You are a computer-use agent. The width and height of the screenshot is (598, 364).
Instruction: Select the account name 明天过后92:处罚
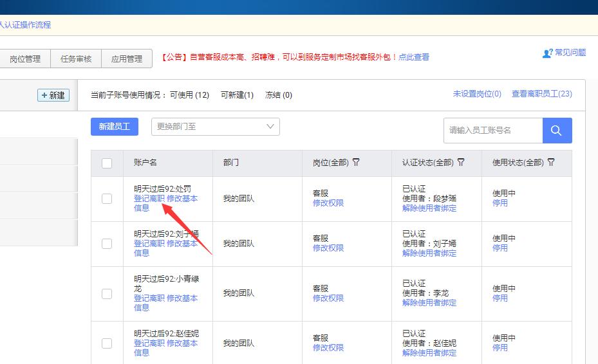tap(162, 188)
